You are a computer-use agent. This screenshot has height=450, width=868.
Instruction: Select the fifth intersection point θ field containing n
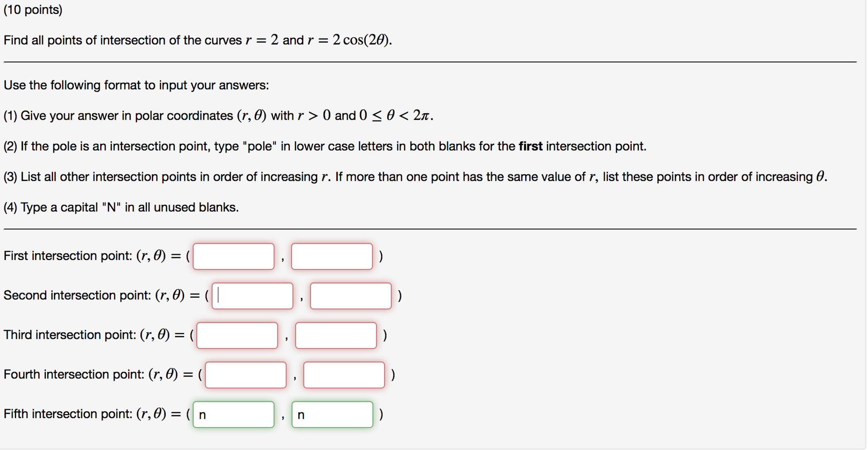point(332,414)
